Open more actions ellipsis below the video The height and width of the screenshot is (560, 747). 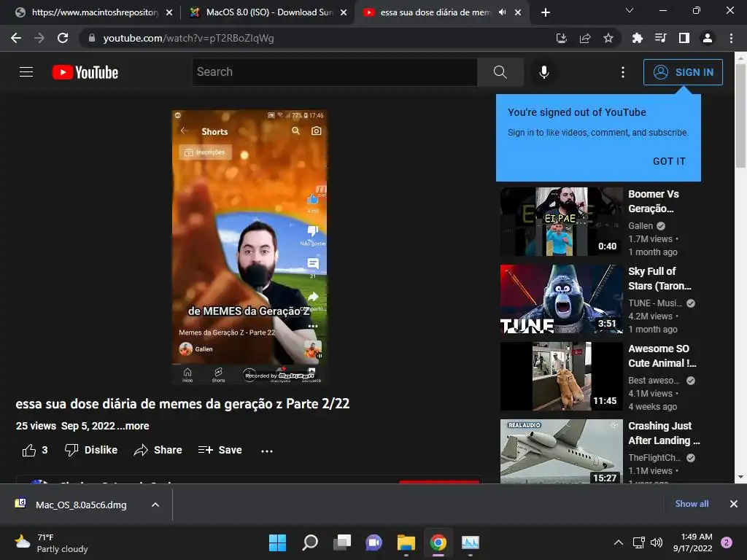tap(267, 451)
